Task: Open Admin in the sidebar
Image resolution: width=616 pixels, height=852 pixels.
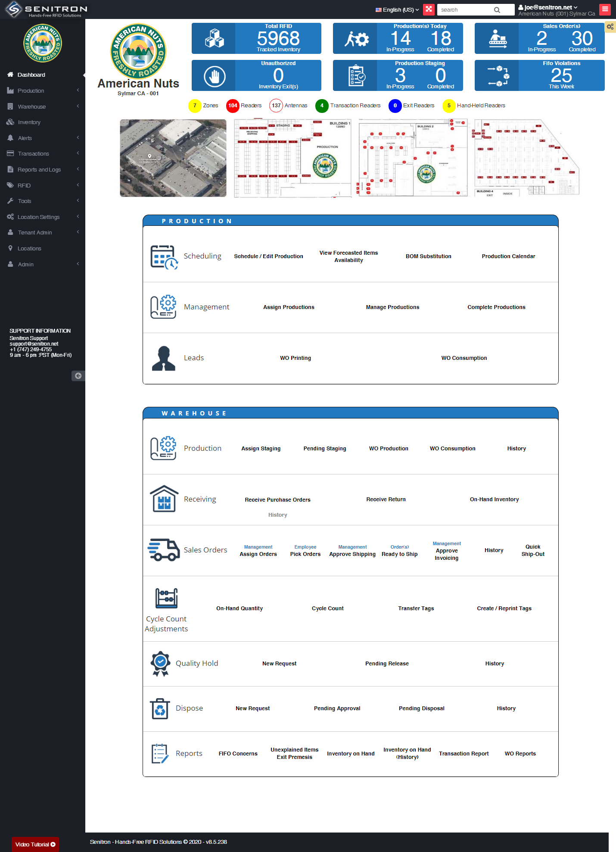Action: click(43, 264)
